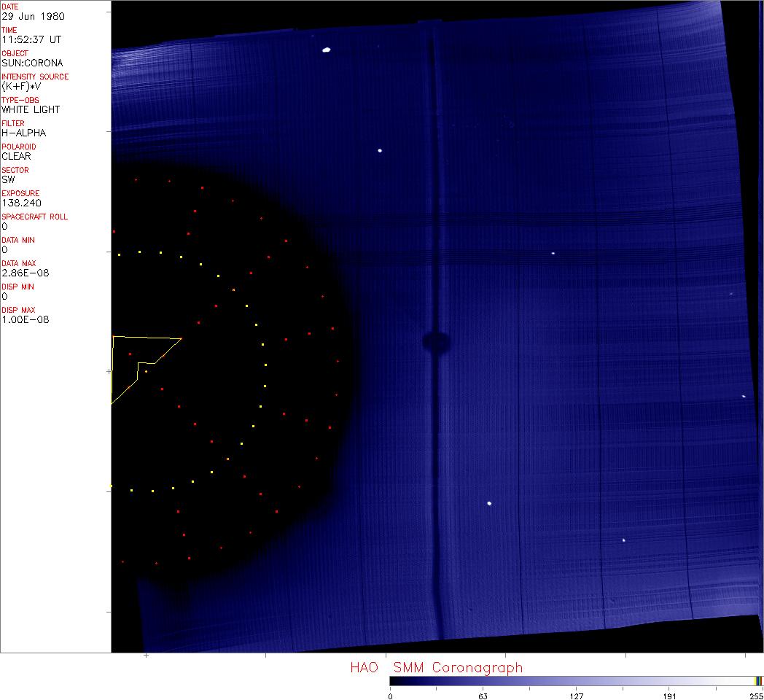
Task: Click the bright star near the top edge
Action: point(326,50)
